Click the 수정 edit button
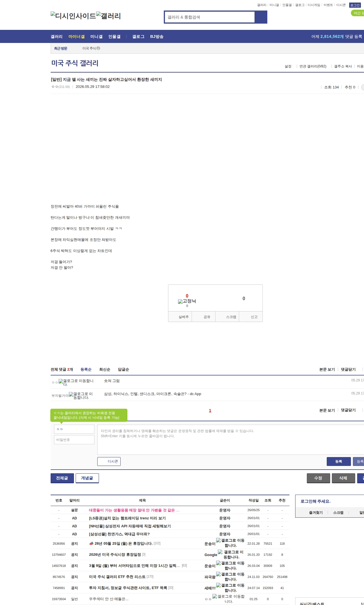The image size is (364, 605). pyautogui.click(x=318, y=478)
